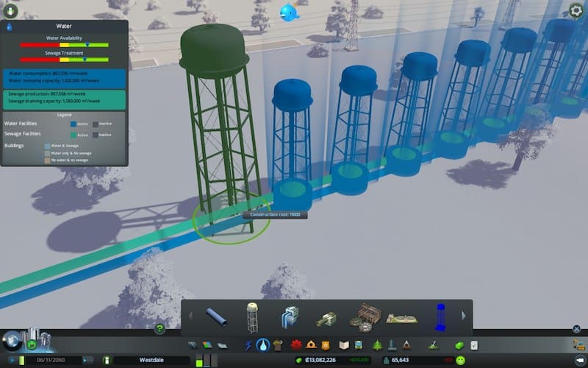
Task: Select the water pipe building tool
Action: [217, 317]
